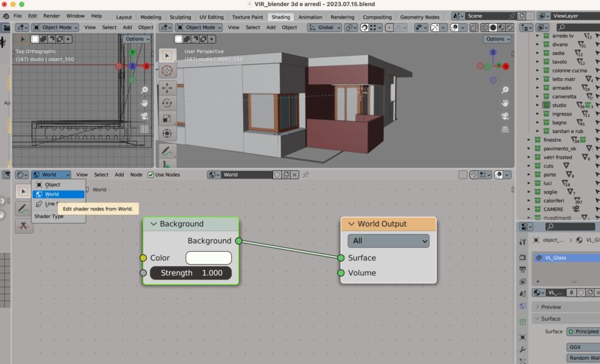This screenshot has height=364, width=600.
Task: Select the Scale tool in 3D viewport
Action: (167, 118)
